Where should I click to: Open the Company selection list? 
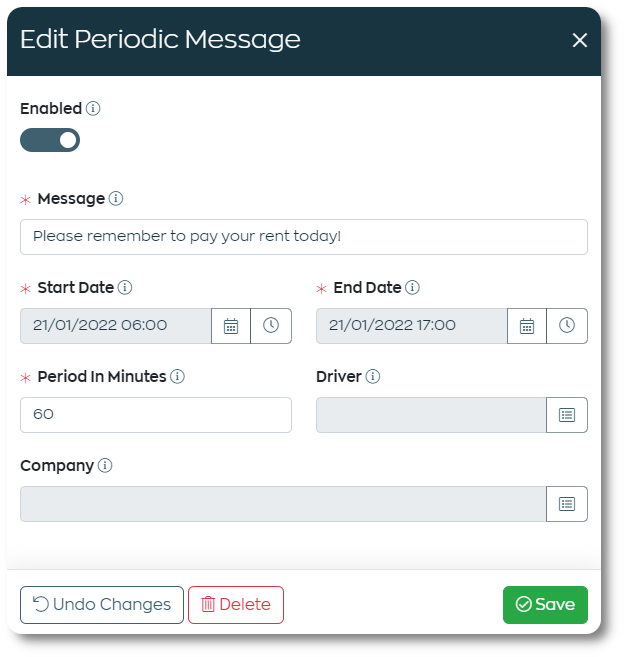point(567,504)
